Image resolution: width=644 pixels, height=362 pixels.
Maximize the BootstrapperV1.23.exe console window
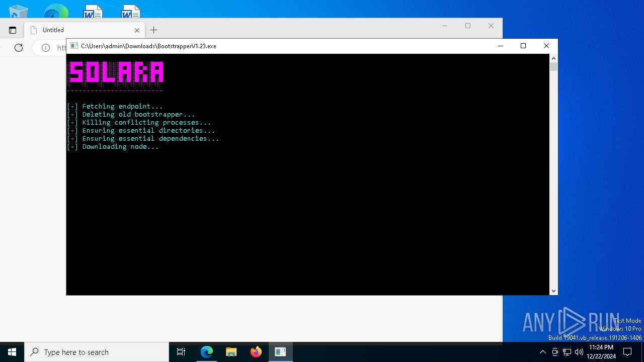coord(523,46)
